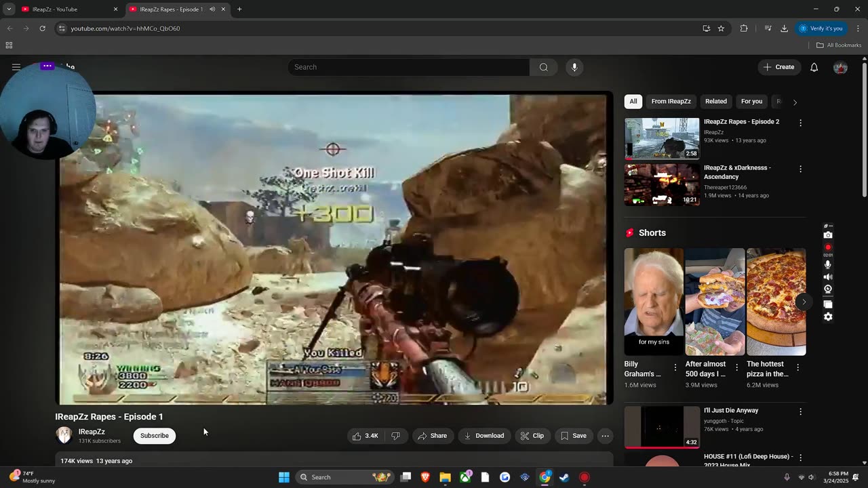Viewport: 868px width, 488px height.
Task: Open Windows Start menu
Action: tap(284, 477)
